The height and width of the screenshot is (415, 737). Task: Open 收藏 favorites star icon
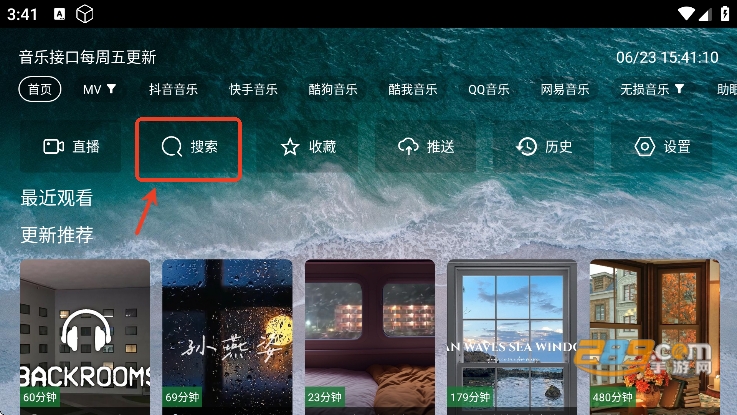(290, 147)
